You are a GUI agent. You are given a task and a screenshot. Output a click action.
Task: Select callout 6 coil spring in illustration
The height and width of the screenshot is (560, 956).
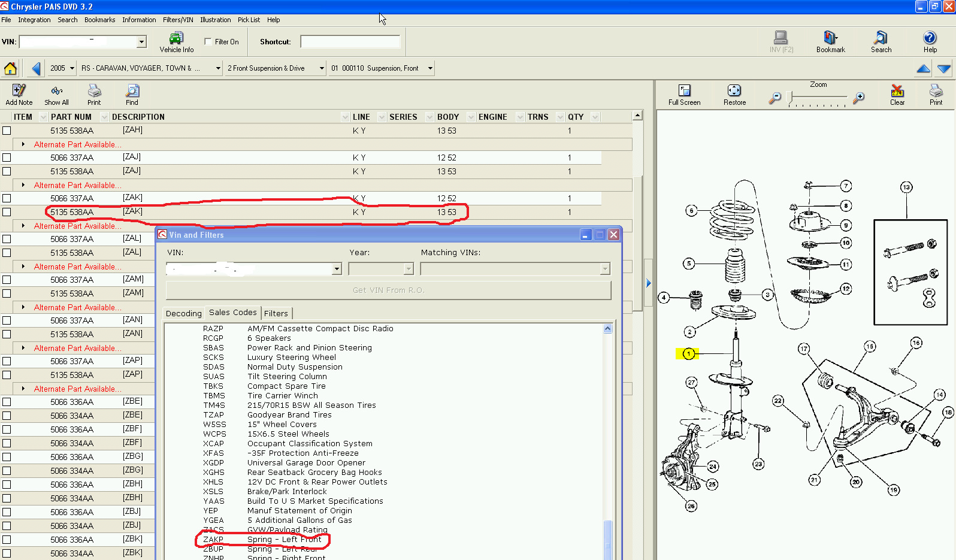tap(691, 210)
